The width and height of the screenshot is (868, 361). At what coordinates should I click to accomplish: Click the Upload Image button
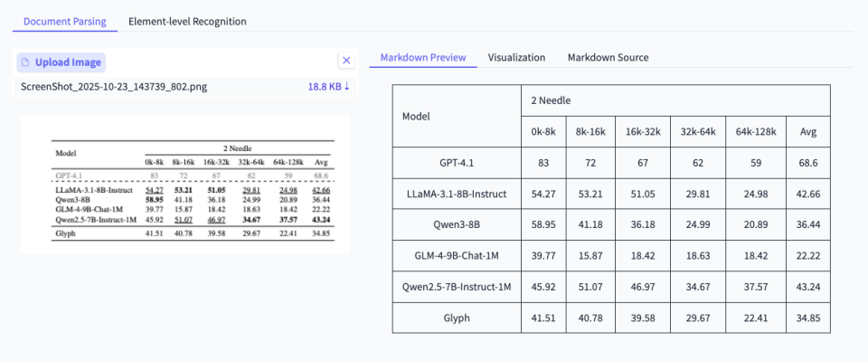[61, 62]
